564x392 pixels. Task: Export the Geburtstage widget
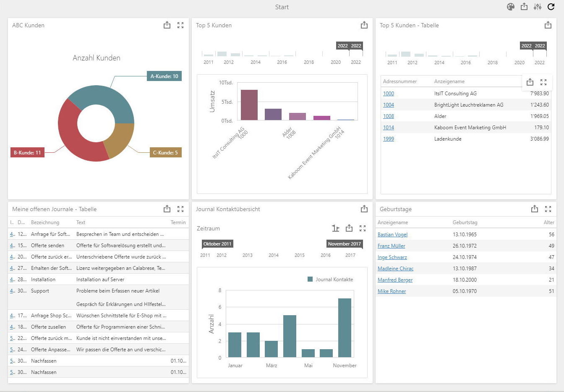coord(535,209)
